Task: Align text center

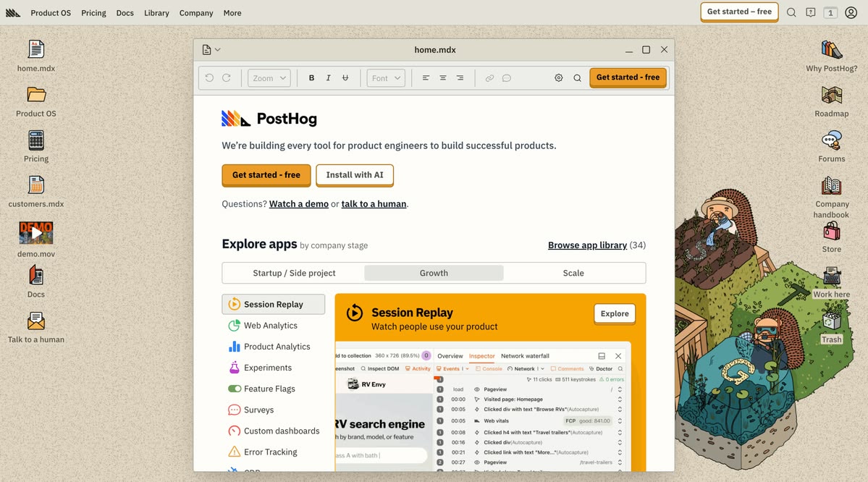Action: click(443, 78)
